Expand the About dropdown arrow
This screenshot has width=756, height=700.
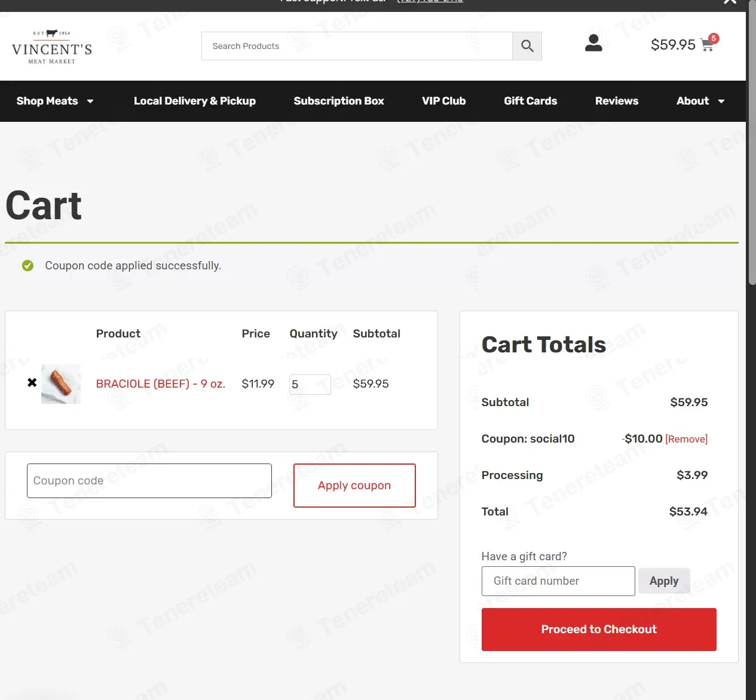pos(721,101)
